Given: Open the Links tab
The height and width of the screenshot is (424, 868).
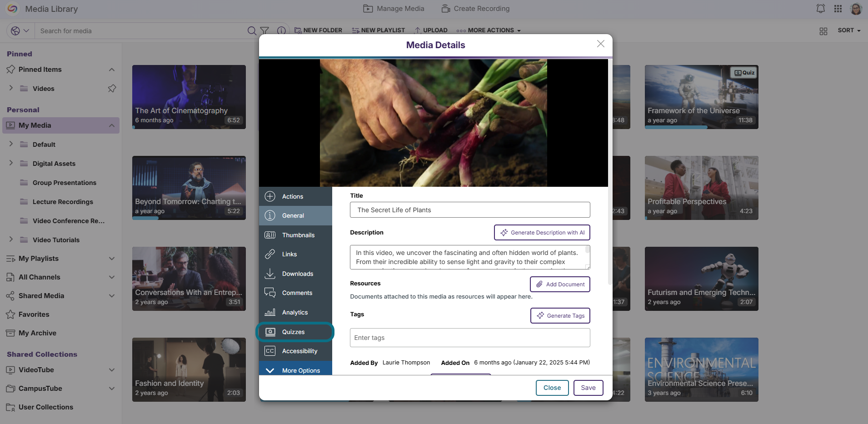Looking at the screenshot, I should tap(295, 254).
